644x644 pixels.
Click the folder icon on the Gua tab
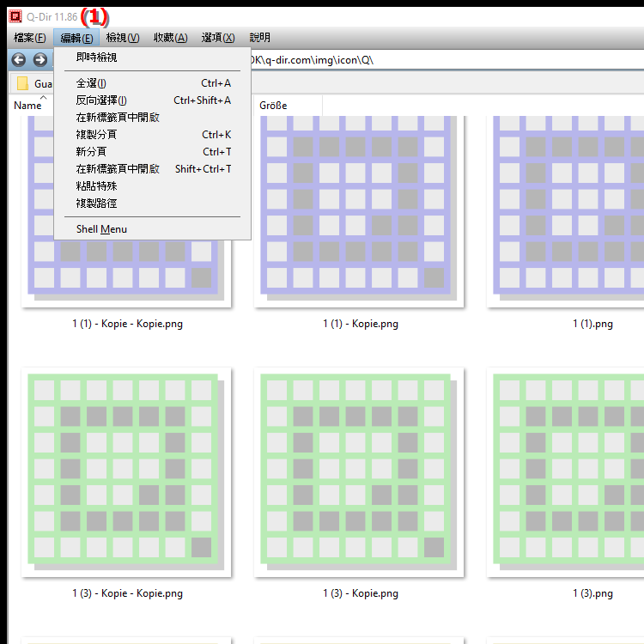(22, 83)
